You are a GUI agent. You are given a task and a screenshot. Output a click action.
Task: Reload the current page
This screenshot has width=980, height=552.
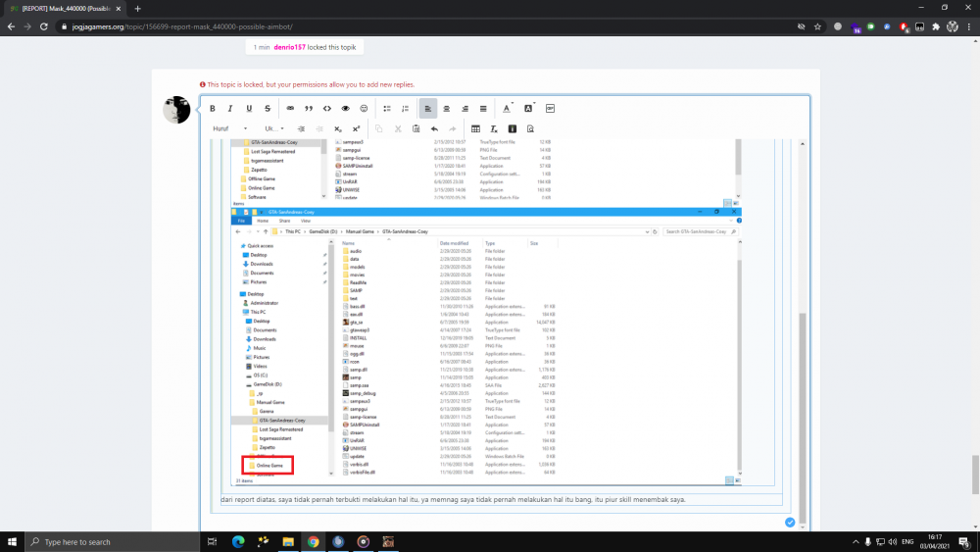(x=44, y=26)
